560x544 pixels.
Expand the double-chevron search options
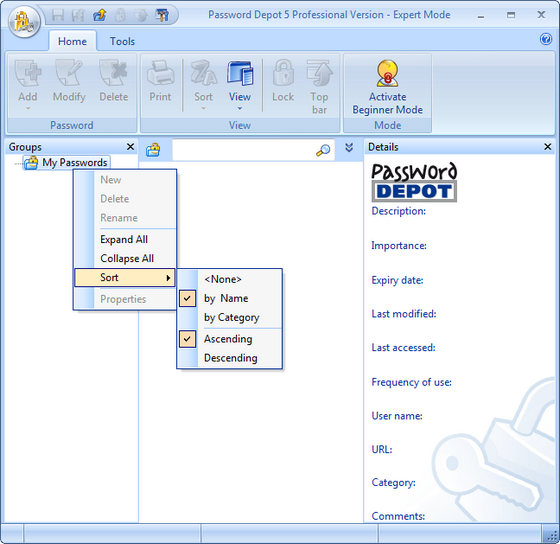[x=349, y=148]
